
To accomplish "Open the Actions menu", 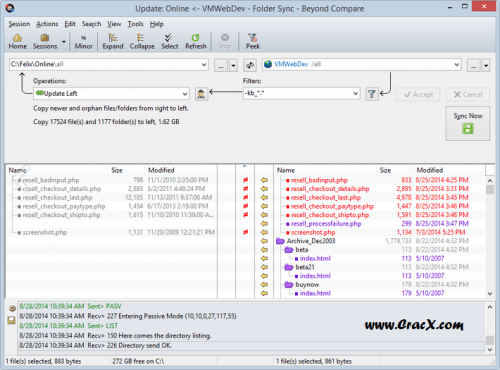I will tap(47, 24).
